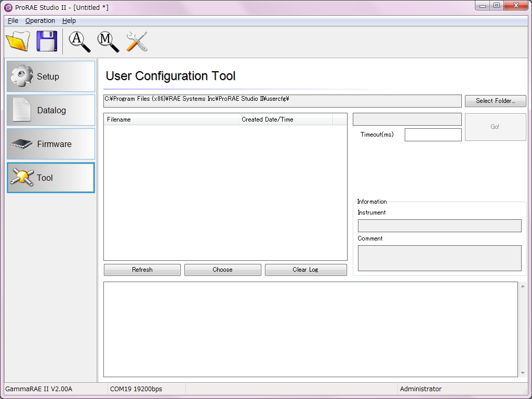Select the Tool sidebar item
This screenshot has height=399, width=532.
tap(51, 178)
